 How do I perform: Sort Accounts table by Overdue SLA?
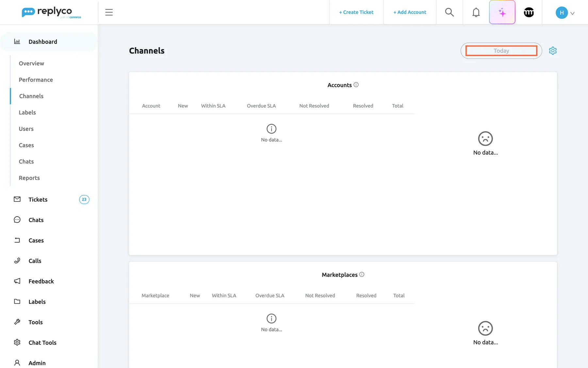[x=261, y=106]
